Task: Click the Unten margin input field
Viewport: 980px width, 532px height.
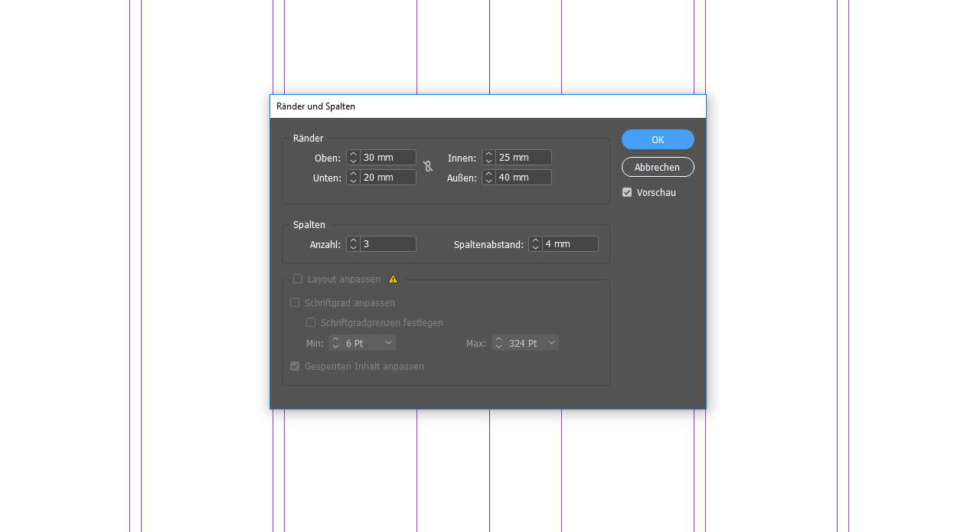Action: [388, 178]
